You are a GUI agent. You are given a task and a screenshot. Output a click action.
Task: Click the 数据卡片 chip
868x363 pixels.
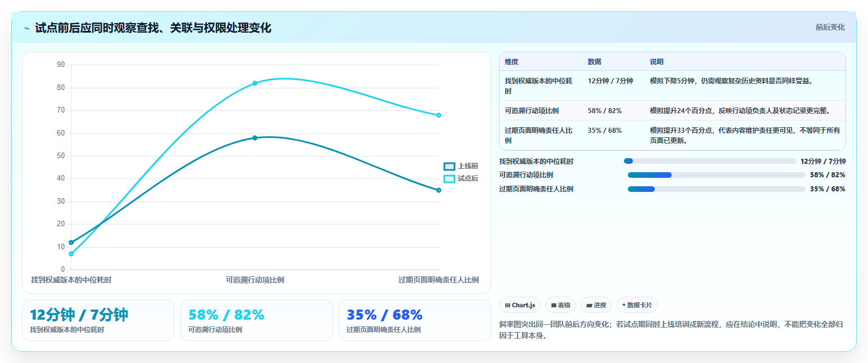pos(637,305)
